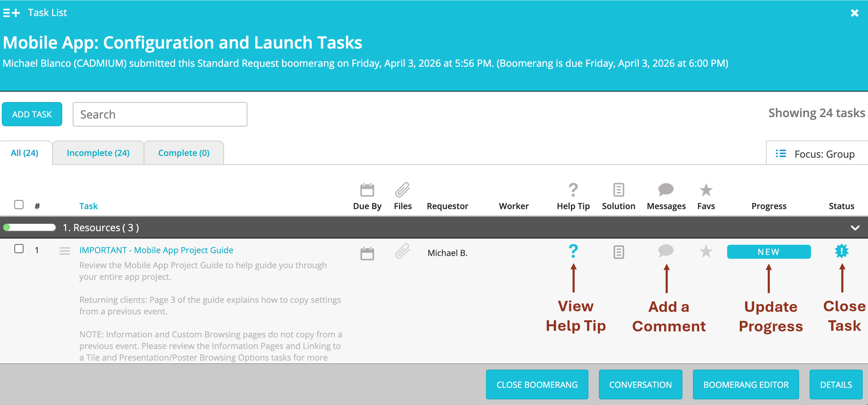Switch to the Complete tab
This screenshot has width=868, height=405.
pyautogui.click(x=184, y=153)
